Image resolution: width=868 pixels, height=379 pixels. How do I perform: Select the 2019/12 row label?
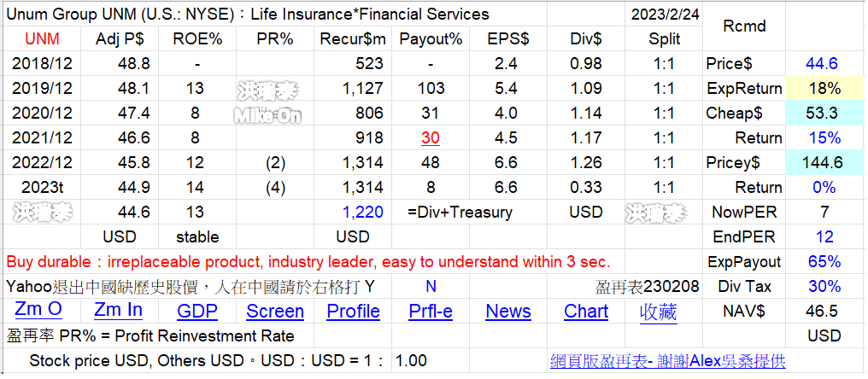point(43,89)
